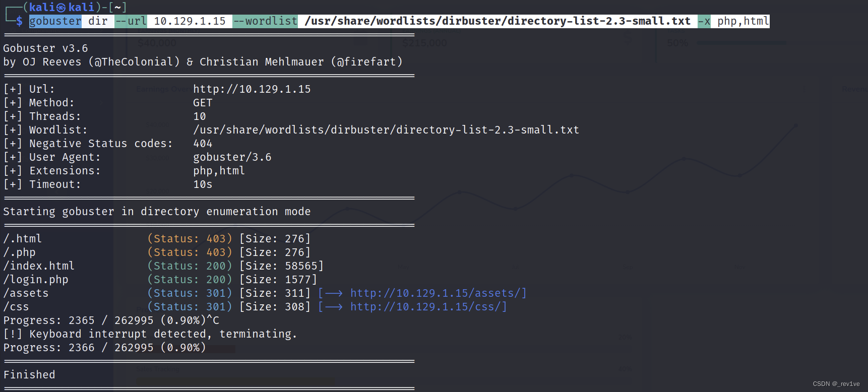The width and height of the screenshot is (868, 392).
Task: Click the '/.php' result entry
Action: [20, 252]
